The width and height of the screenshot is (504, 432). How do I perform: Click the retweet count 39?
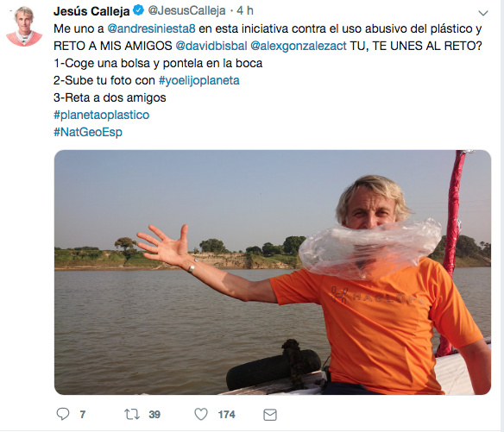click(x=154, y=415)
